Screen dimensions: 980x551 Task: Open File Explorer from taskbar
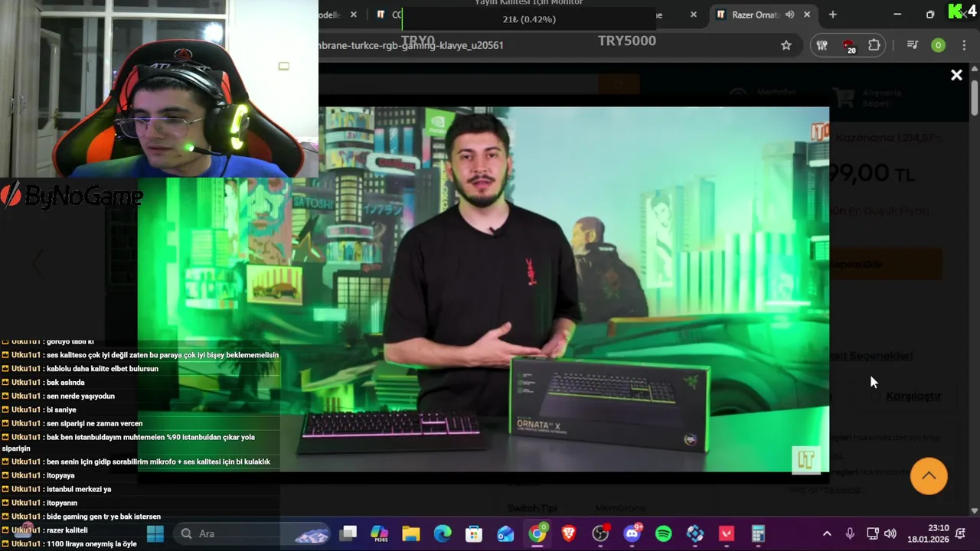[x=411, y=533]
